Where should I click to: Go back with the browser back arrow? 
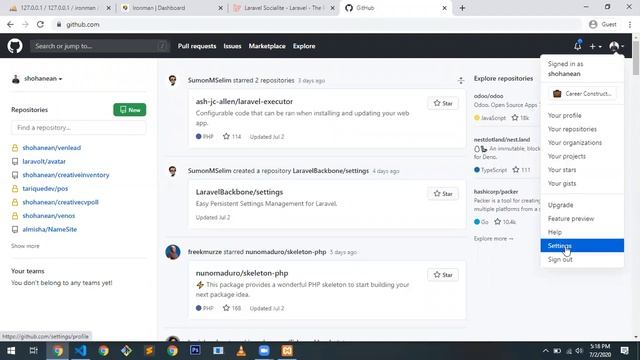tap(10, 24)
